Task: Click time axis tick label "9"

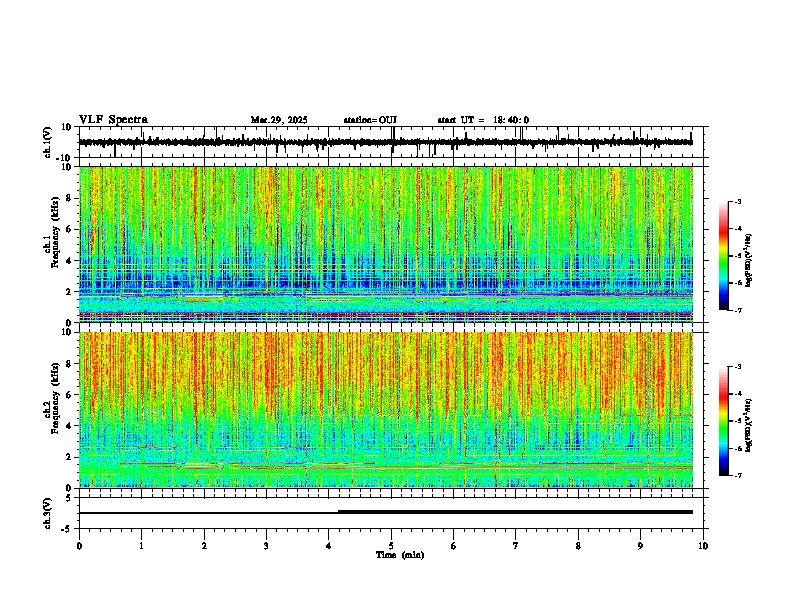Action: (640, 545)
